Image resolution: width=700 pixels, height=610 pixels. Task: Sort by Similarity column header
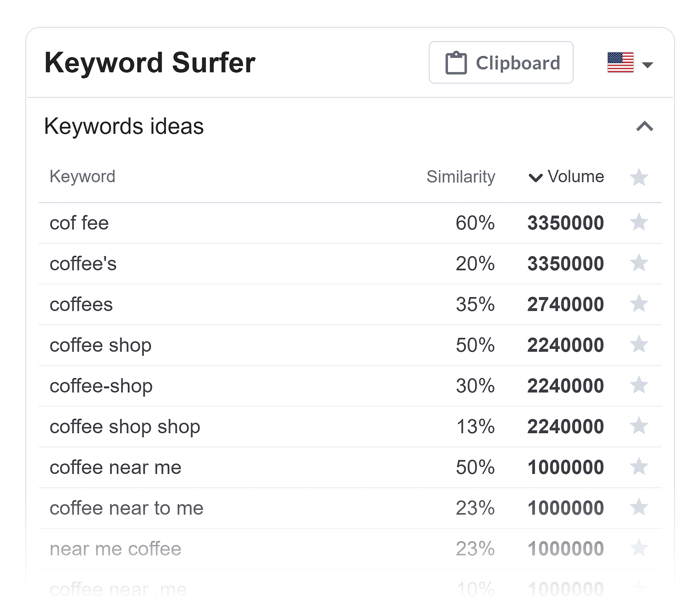coord(461,177)
